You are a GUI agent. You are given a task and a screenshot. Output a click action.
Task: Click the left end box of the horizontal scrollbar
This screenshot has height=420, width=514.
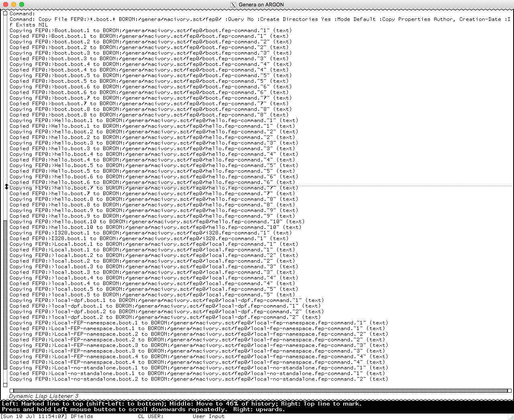point(12,390)
